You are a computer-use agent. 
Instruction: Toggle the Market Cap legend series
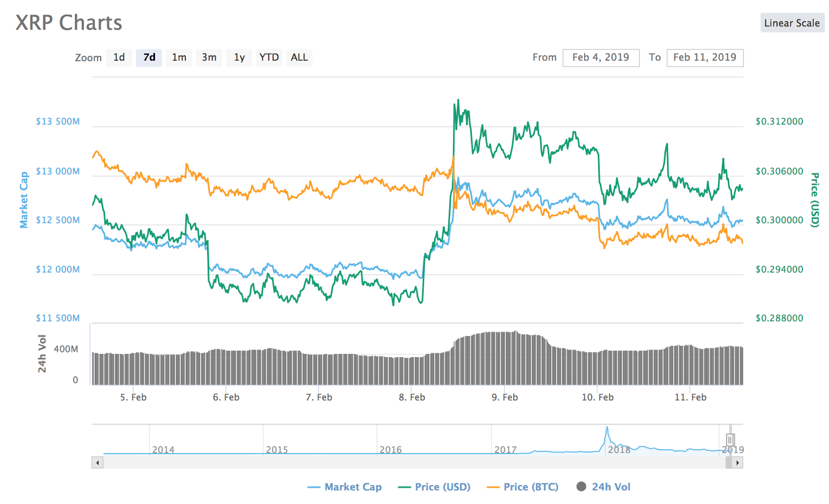(x=345, y=487)
